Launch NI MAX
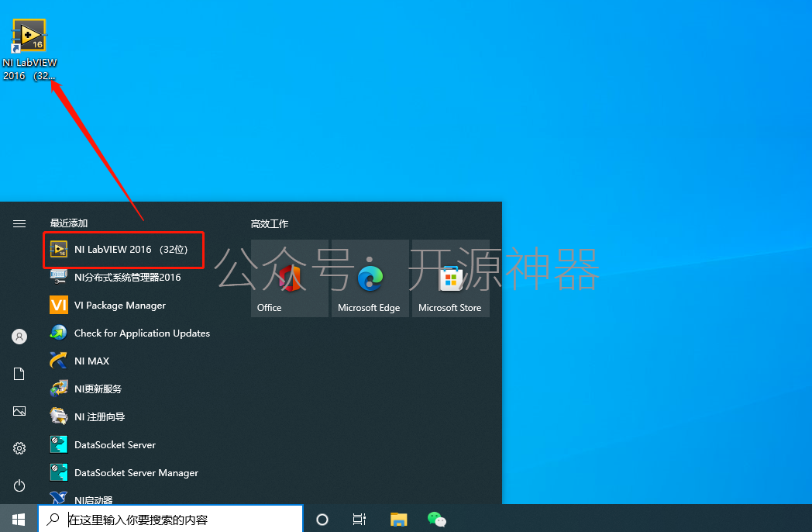This screenshot has width=812, height=532. click(124, 361)
